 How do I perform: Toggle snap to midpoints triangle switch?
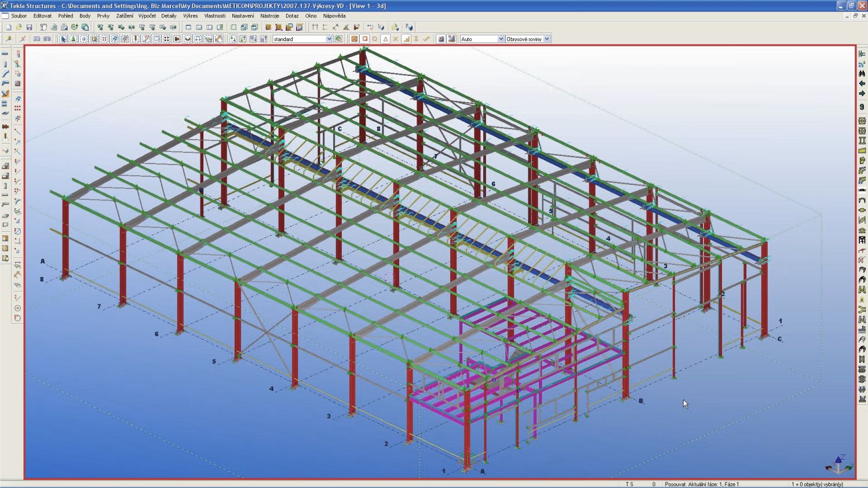pos(385,39)
